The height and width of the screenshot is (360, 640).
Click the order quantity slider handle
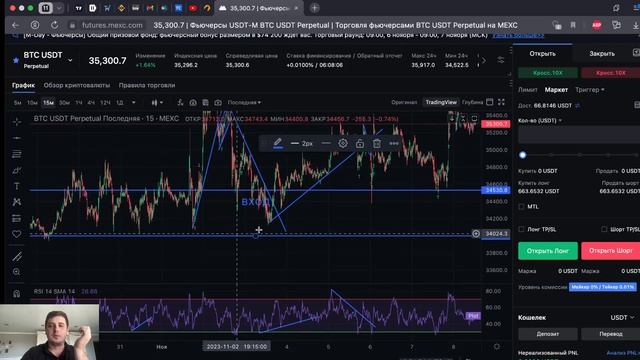coord(522,155)
